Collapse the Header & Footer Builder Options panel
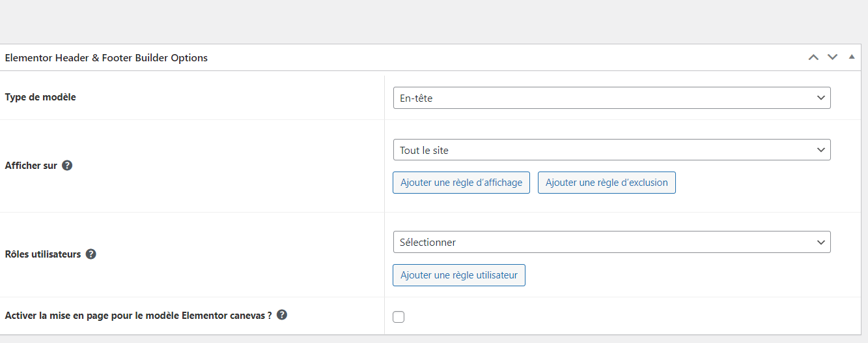The height and width of the screenshot is (343, 868). (852, 57)
